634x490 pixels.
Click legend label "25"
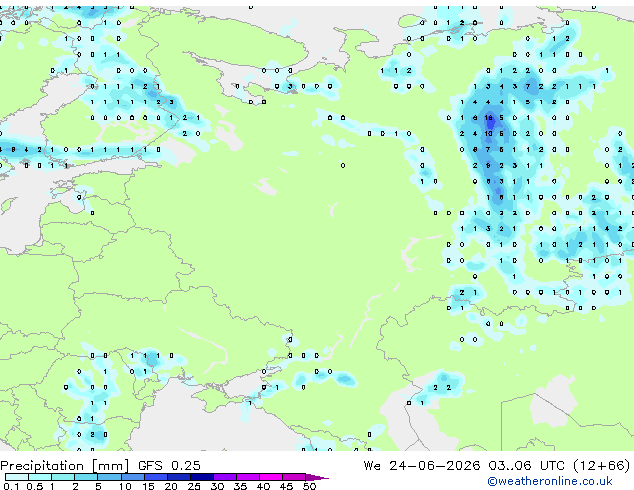point(194,486)
